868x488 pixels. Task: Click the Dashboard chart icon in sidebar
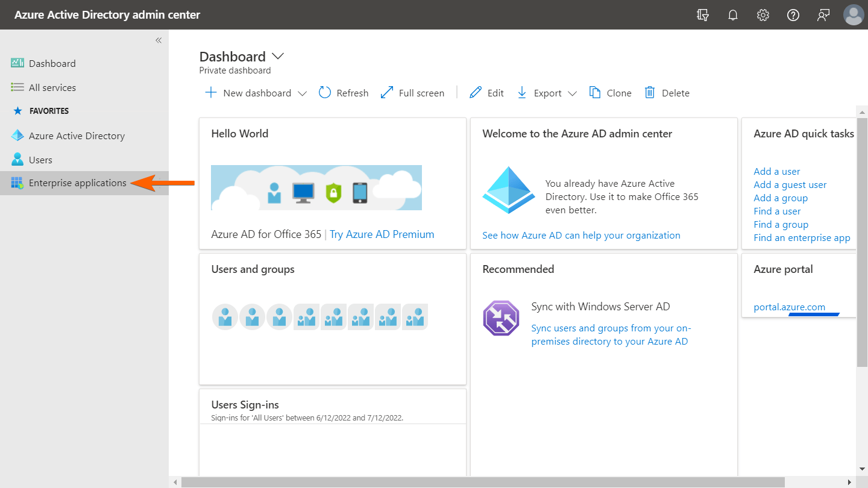(x=17, y=63)
